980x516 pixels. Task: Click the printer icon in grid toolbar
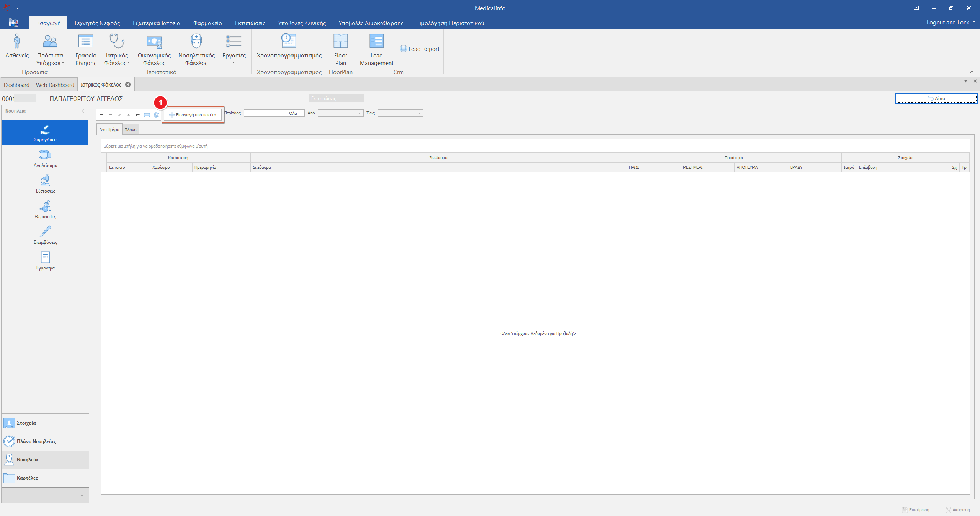pyautogui.click(x=147, y=115)
